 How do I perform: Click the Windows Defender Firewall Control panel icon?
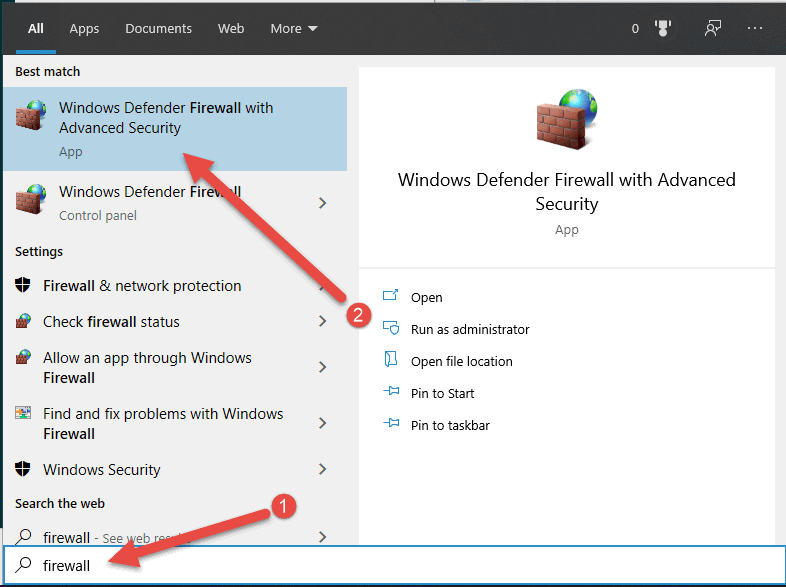31,199
